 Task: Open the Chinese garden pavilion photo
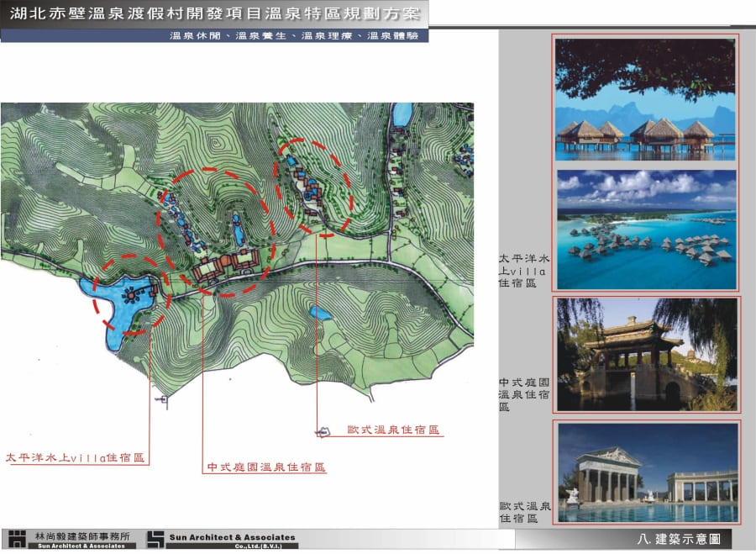(x=647, y=355)
